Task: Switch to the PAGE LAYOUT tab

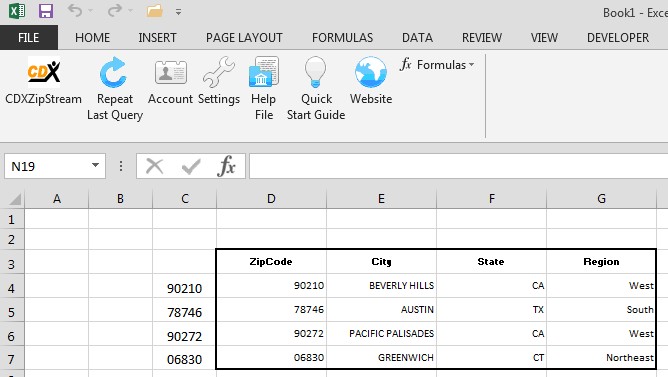Action: [x=244, y=37]
